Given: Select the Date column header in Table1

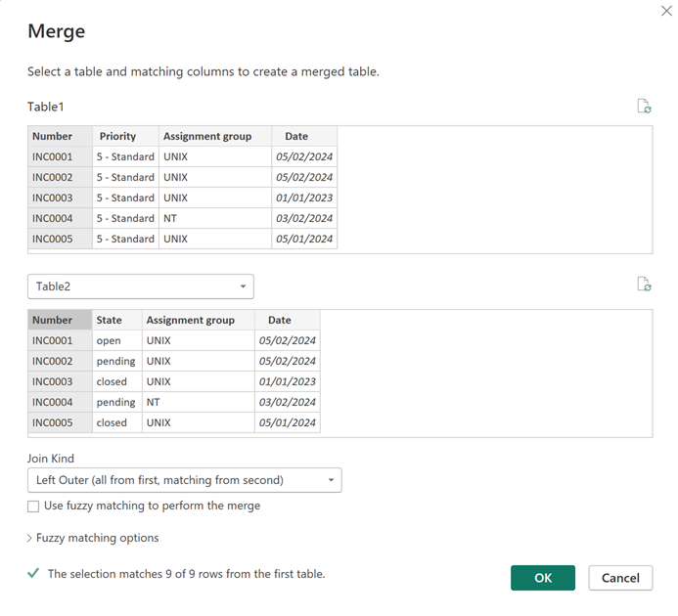Looking at the screenshot, I should [296, 137].
